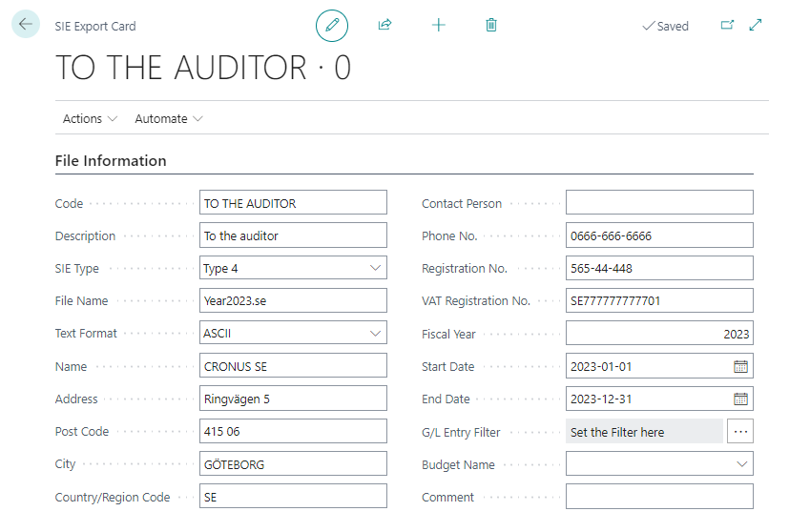The height and width of the screenshot is (532, 810).
Task: Expand page with diagonal arrows icon
Action: (x=756, y=25)
